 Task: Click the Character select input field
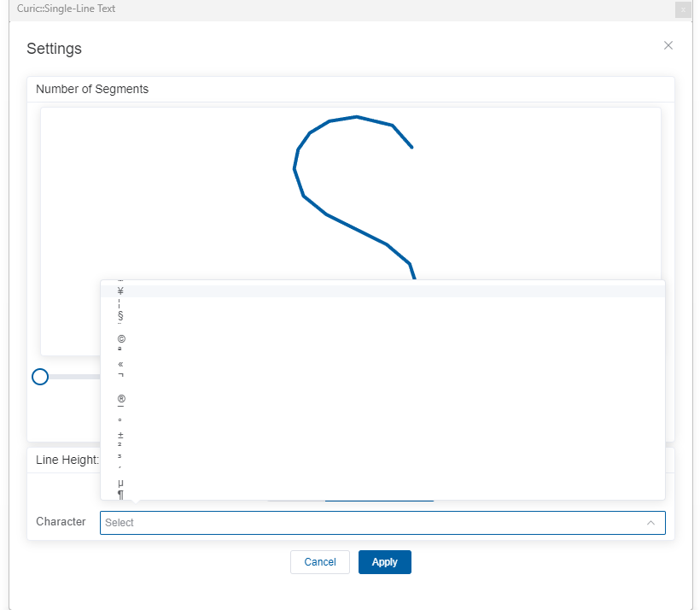point(382,522)
